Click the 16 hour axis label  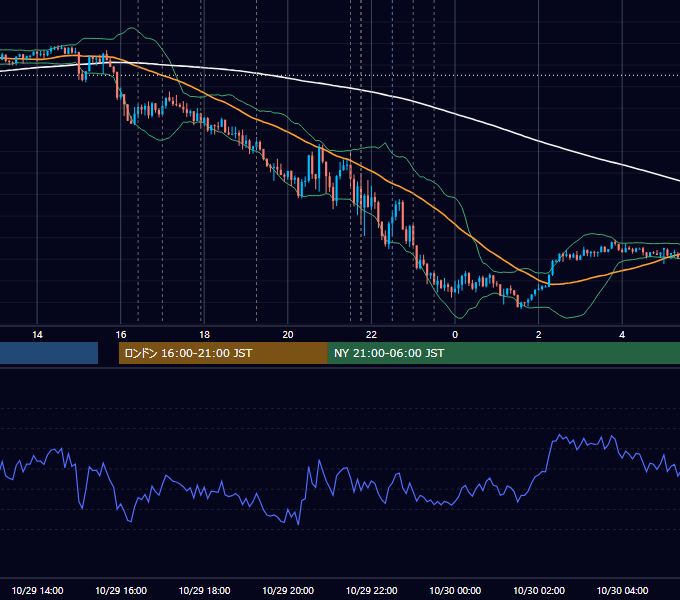[121, 335]
